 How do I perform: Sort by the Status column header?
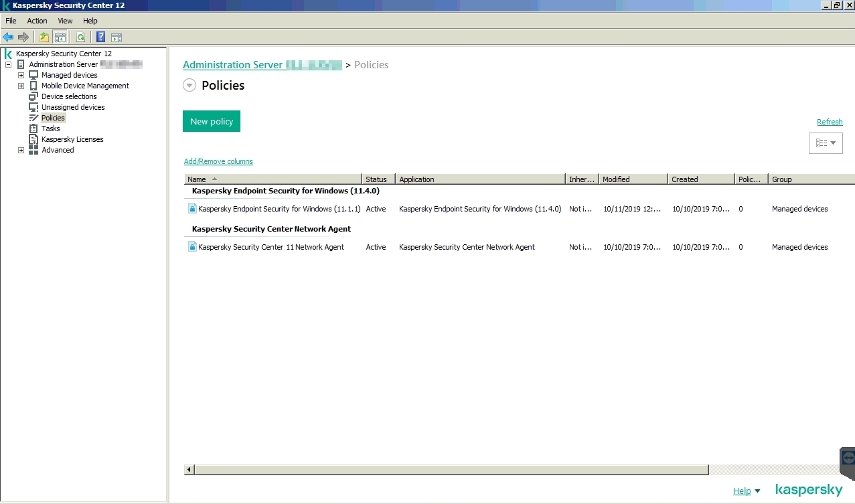click(x=379, y=179)
